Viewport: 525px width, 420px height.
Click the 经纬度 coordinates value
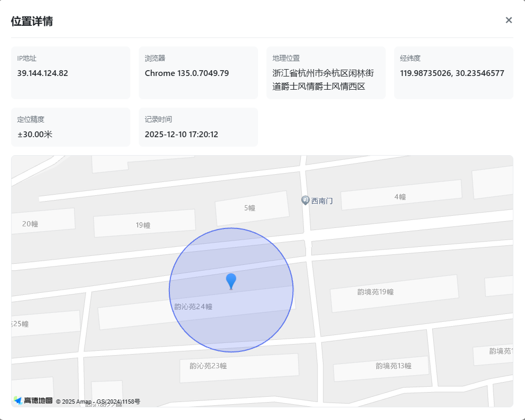click(x=452, y=73)
